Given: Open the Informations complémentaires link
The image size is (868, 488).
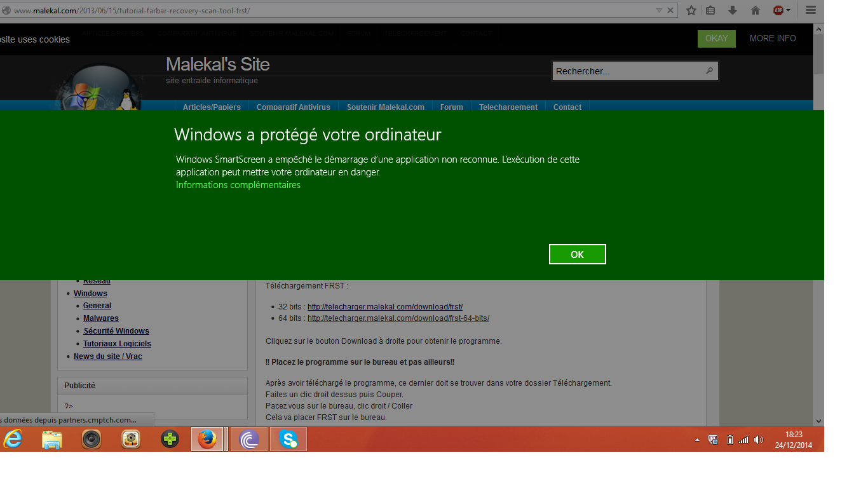Looking at the screenshot, I should click(238, 185).
